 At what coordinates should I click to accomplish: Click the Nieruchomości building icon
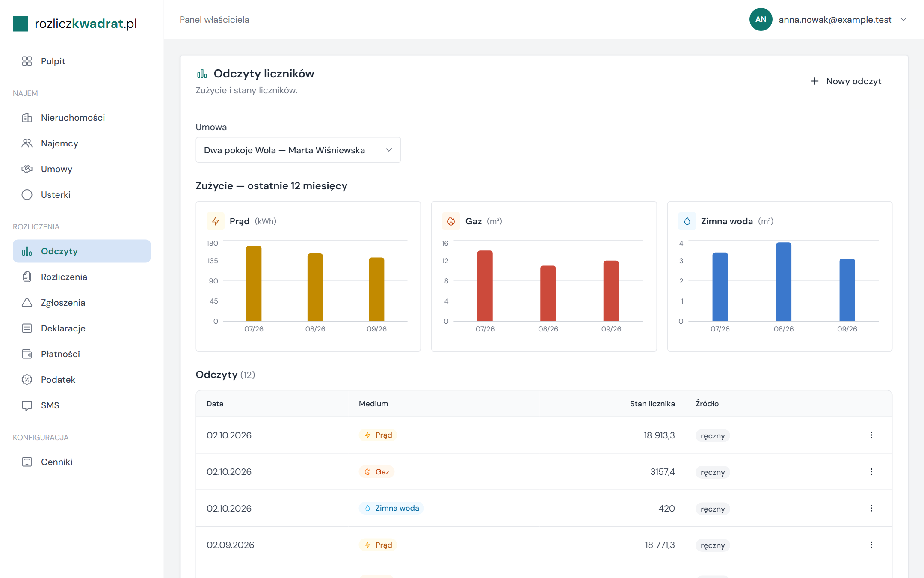(27, 118)
